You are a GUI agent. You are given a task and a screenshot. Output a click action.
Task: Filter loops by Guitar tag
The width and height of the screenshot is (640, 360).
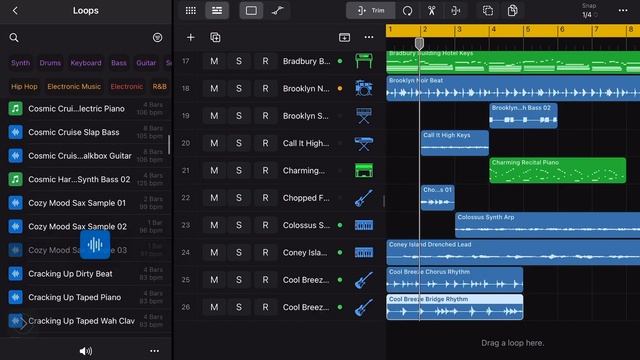tap(146, 63)
